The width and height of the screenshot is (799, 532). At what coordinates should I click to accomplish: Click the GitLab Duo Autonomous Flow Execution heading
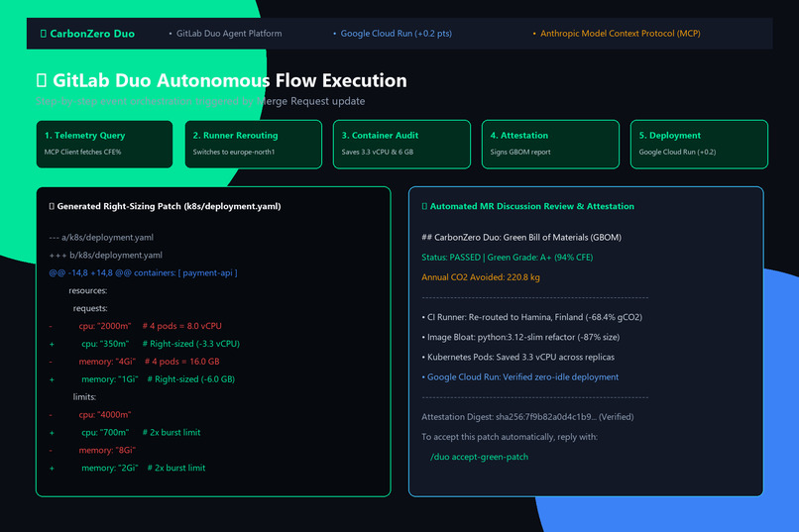222,80
